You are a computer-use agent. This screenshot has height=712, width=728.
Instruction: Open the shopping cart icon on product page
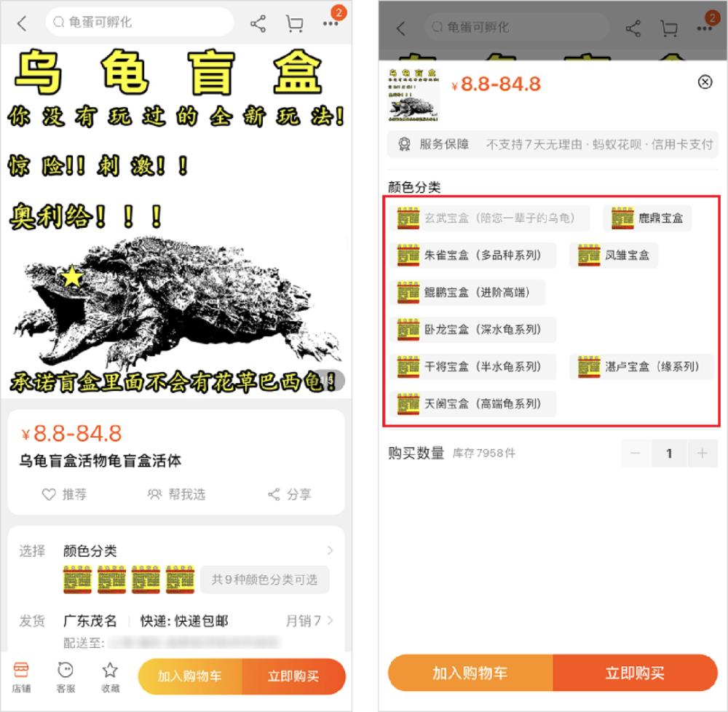[294, 23]
